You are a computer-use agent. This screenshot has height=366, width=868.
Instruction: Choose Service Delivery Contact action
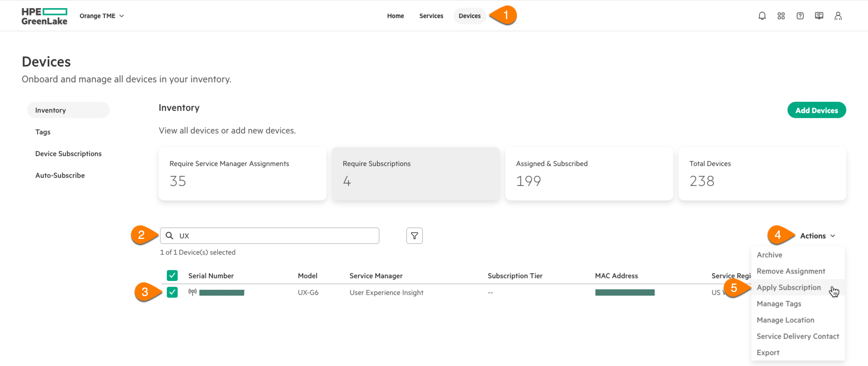click(x=797, y=336)
